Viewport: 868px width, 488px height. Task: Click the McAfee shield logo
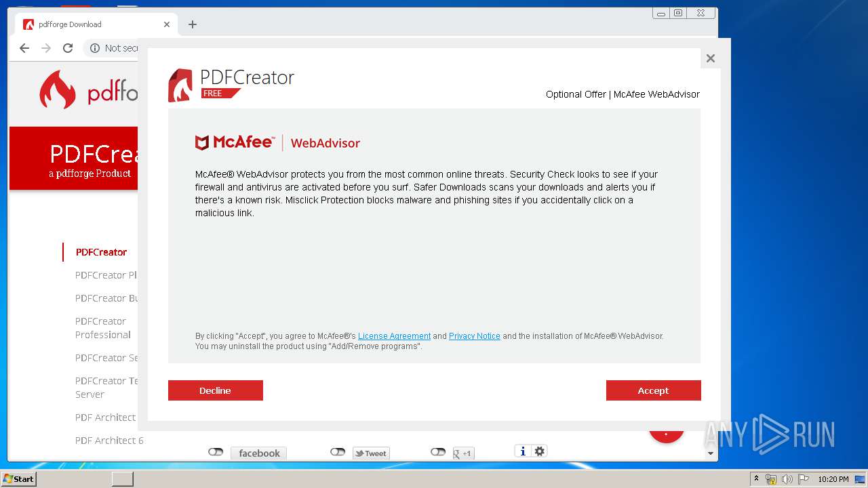(x=202, y=142)
